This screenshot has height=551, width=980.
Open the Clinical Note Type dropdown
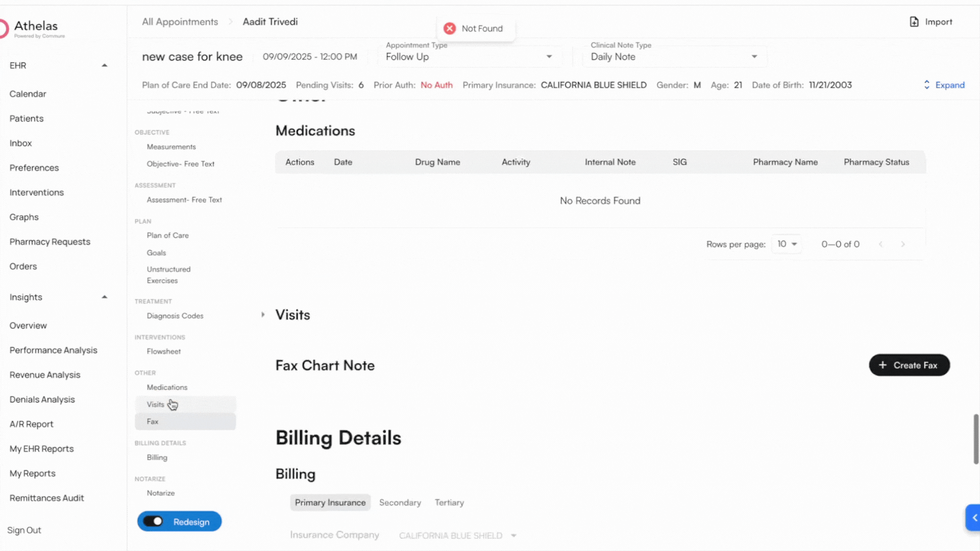tap(754, 57)
